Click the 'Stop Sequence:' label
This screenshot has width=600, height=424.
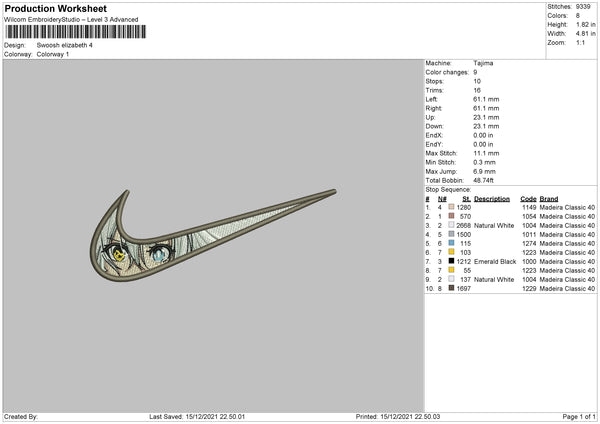point(448,189)
